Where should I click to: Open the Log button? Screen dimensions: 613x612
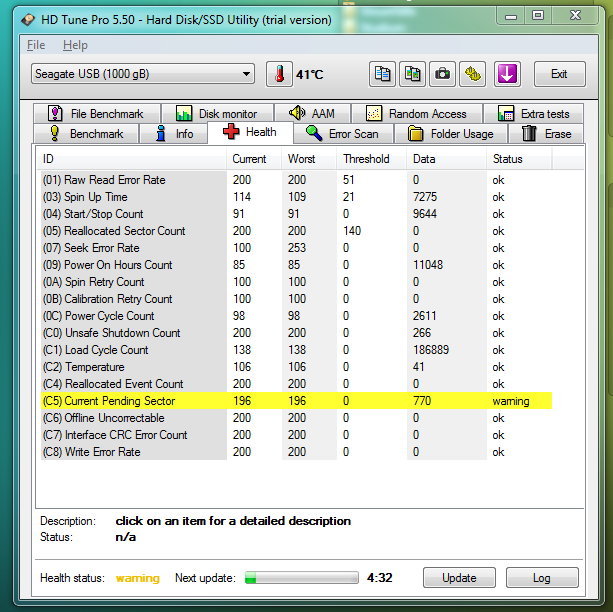(x=542, y=578)
